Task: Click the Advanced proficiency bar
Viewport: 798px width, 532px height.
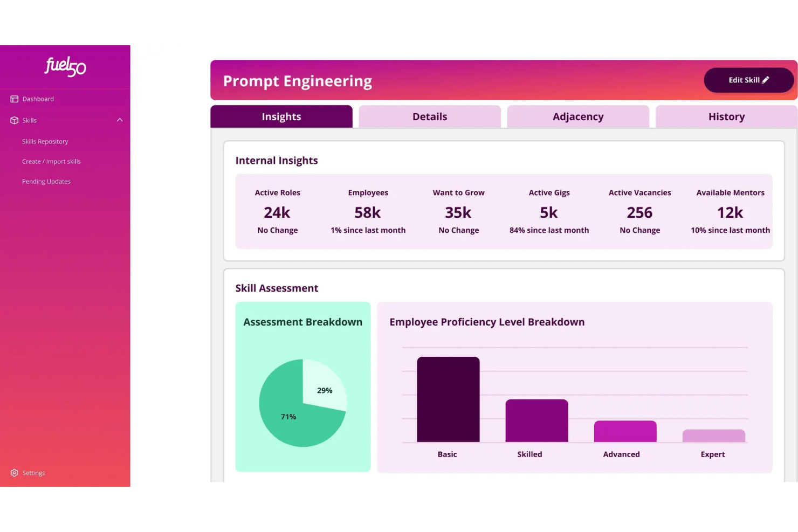Action: coord(625,431)
